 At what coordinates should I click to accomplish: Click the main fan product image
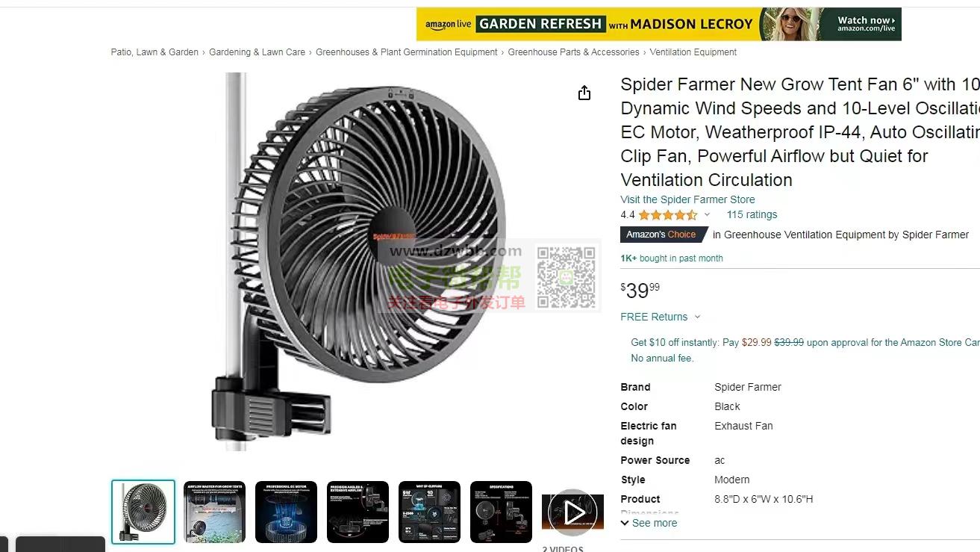tap(358, 261)
